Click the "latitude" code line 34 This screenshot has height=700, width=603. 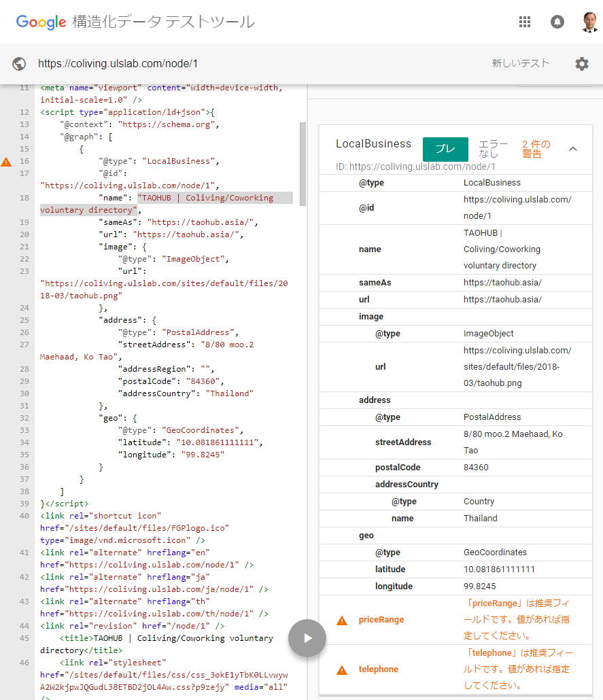click(x=191, y=442)
